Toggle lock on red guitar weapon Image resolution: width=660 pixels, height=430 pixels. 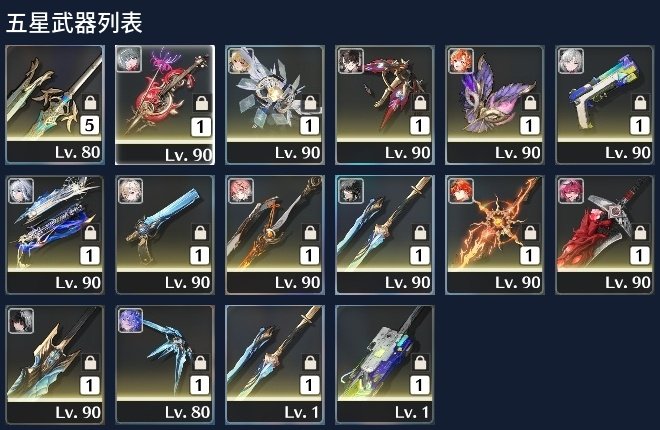click(201, 103)
